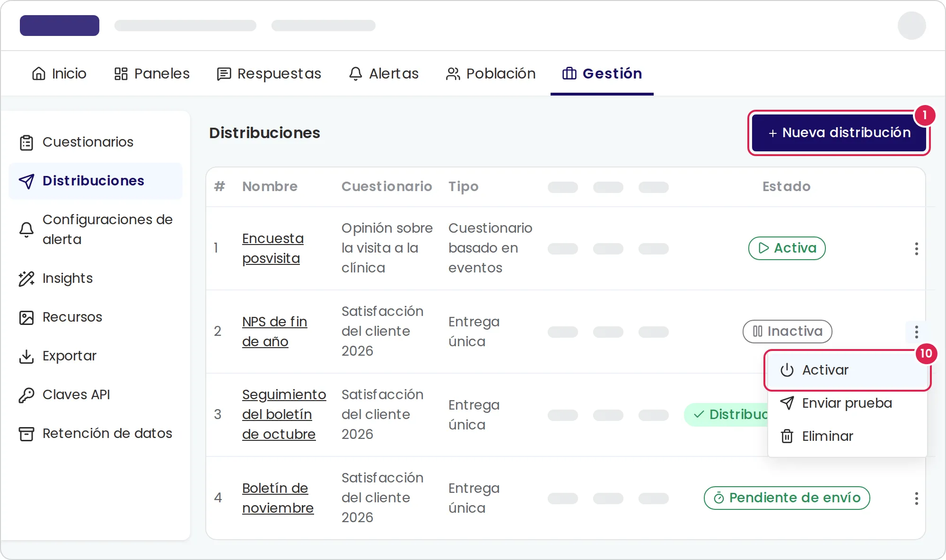
Task: Toggle the options menu for NPS de fin de año
Action: [x=917, y=332]
